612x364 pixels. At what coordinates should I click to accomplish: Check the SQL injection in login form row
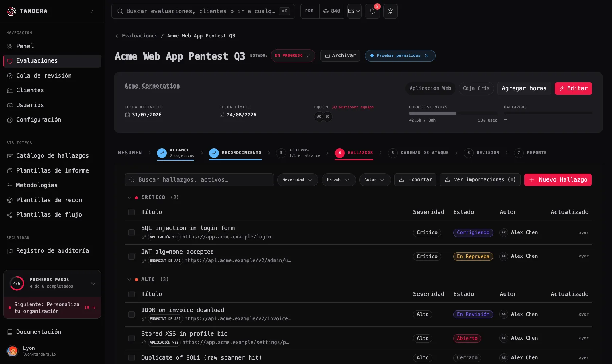pyautogui.click(x=132, y=233)
